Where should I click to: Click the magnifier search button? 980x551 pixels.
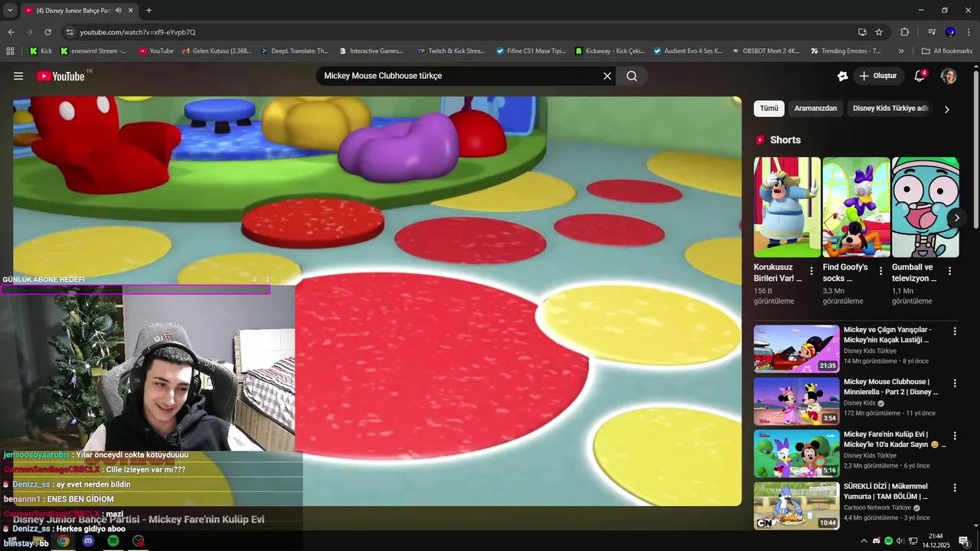(x=632, y=76)
